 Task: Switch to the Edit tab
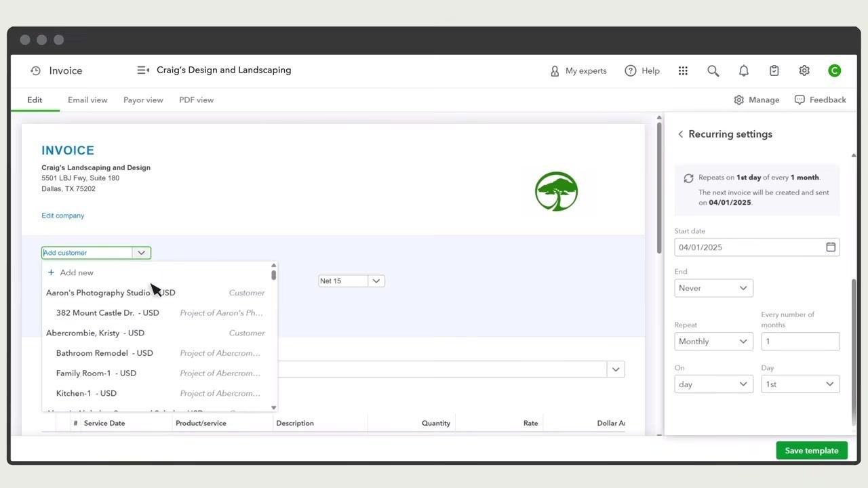[35, 100]
